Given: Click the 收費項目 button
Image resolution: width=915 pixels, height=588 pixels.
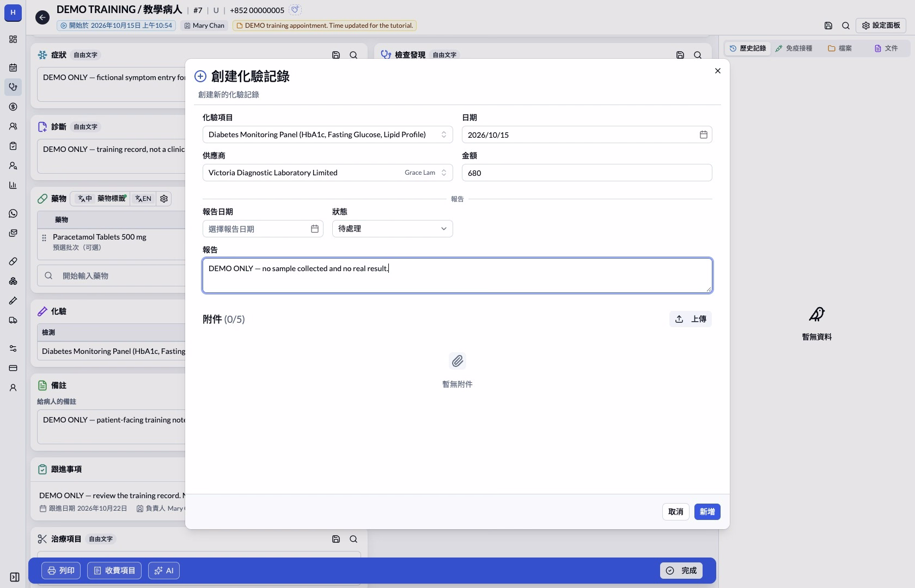Looking at the screenshot, I should [114, 571].
